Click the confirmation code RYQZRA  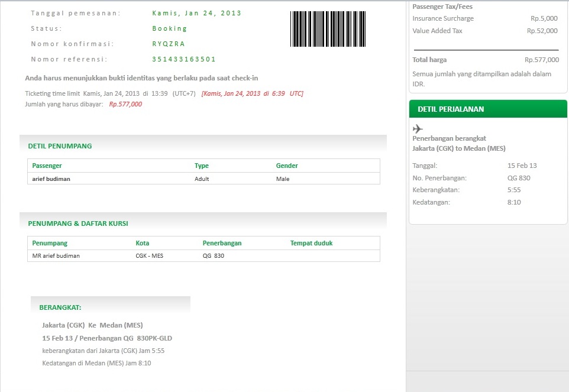click(167, 43)
